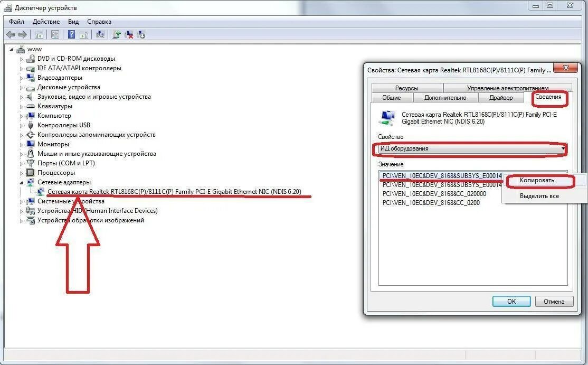This screenshot has width=588, height=365.
Task: Click the Процессоры chip icon
Action: (x=31, y=173)
